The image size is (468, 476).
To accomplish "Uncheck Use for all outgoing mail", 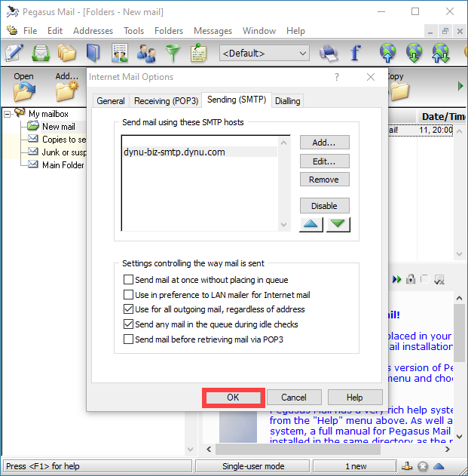I will 128,309.
